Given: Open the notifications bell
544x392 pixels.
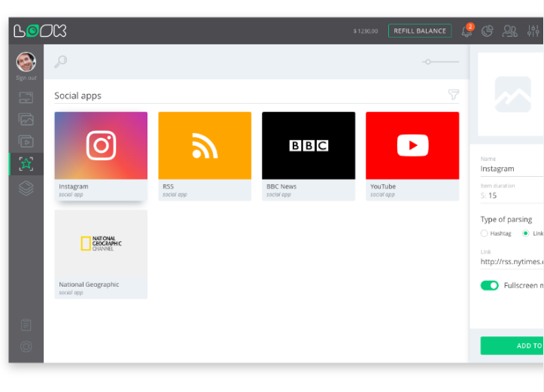Looking at the screenshot, I should pos(467,31).
